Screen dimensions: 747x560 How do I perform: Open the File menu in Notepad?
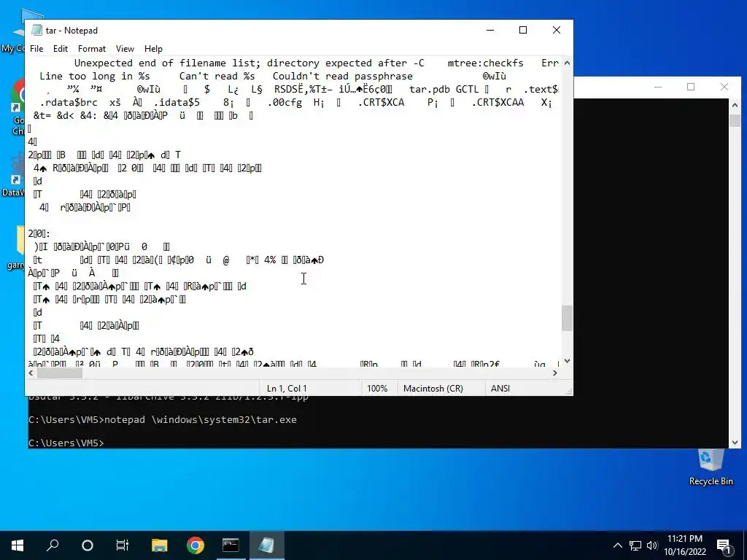click(x=36, y=49)
